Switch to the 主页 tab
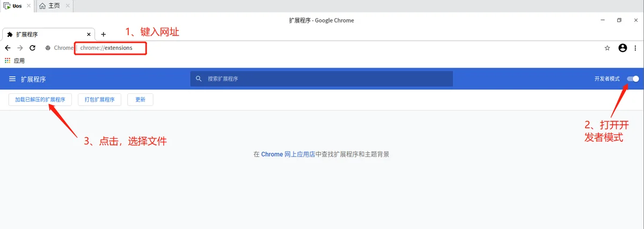Viewport: 644px width, 229px height. click(x=54, y=6)
